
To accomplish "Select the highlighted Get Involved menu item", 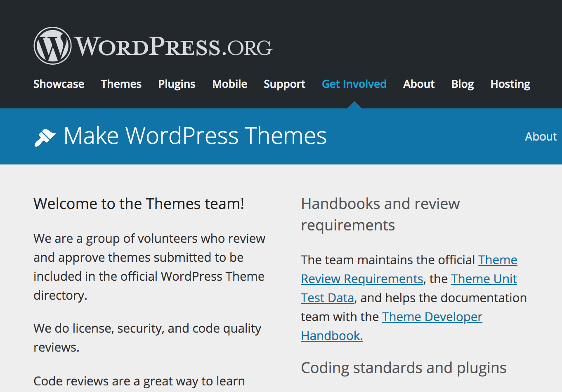I will point(354,84).
